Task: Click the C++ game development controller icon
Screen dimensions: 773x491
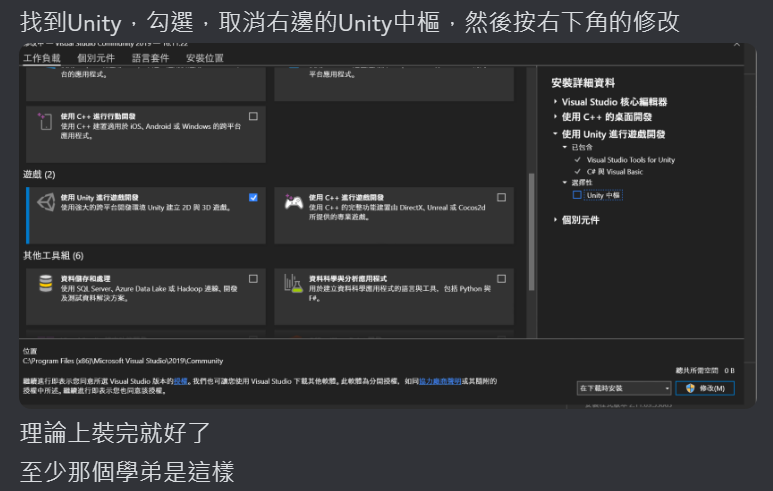Action: pyautogui.click(x=294, y=202)
